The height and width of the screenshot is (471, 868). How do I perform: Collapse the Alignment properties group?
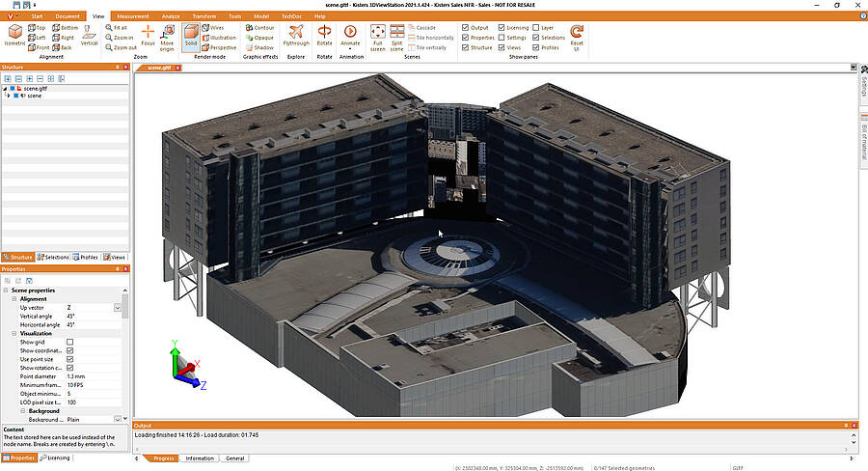coord(14,298)
